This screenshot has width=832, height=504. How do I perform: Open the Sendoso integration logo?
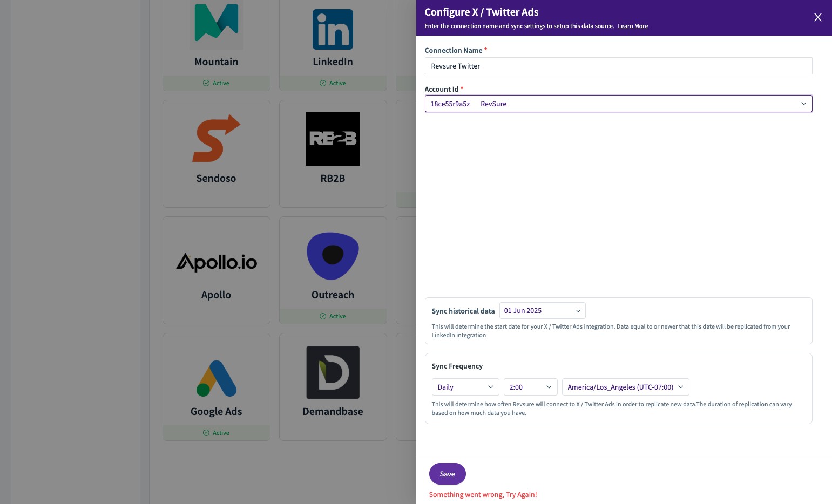coord(217,138)
